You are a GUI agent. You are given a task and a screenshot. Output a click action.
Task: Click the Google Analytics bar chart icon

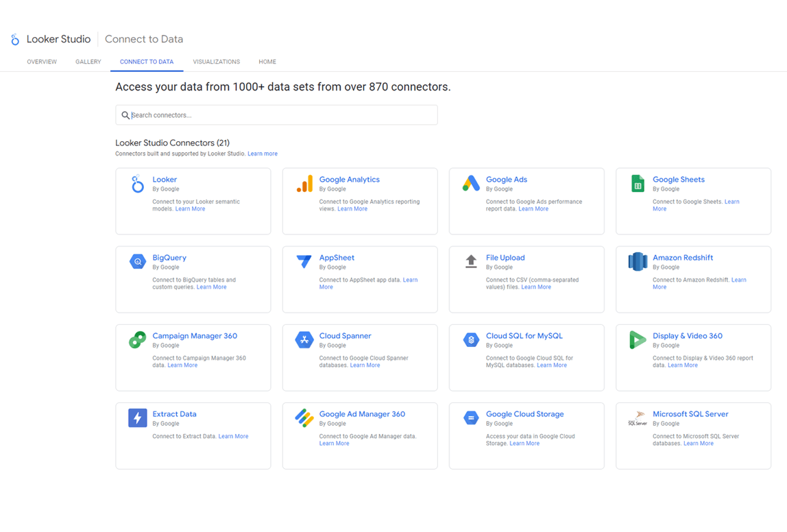coord(304,184)
